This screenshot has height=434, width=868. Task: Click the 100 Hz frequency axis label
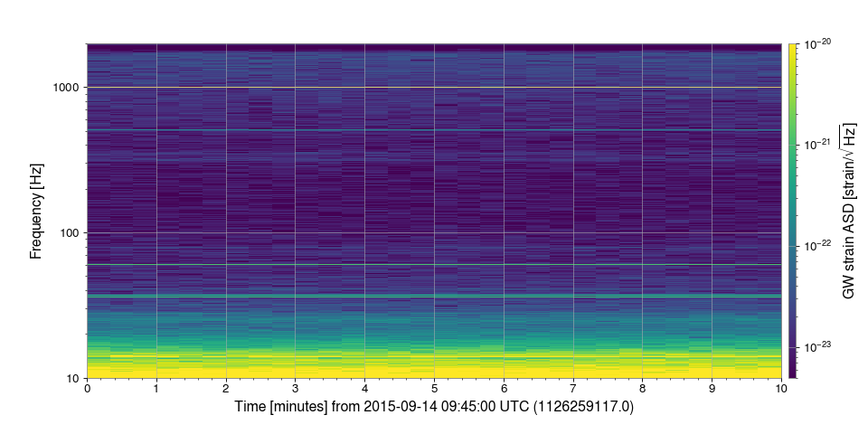(x=72, y=233)
